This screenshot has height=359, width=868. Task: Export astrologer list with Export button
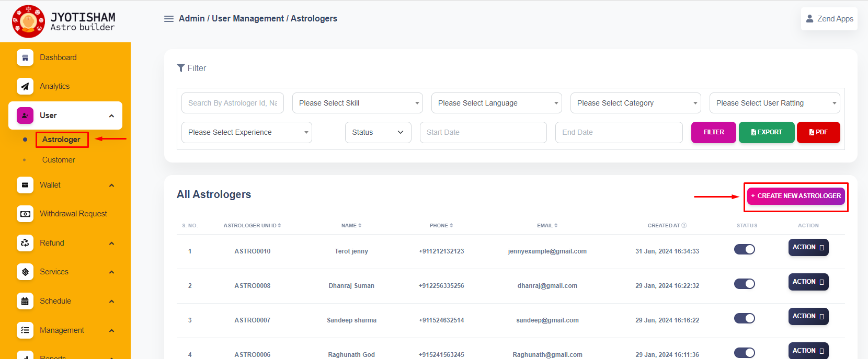coord(767,132)
